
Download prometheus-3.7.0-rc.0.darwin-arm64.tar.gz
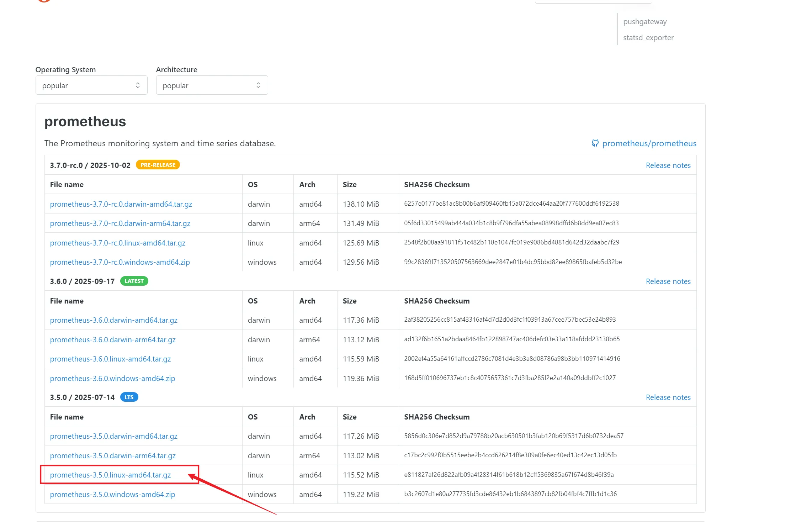[120, 223]
